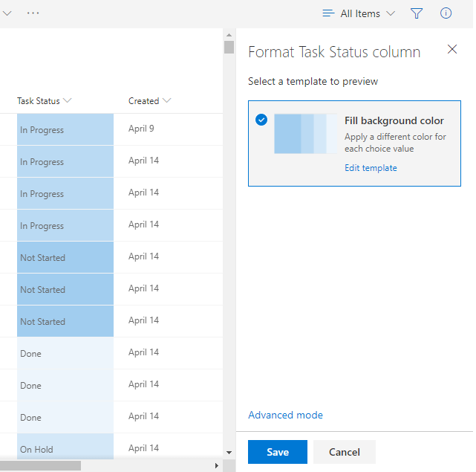This screenshot has width=476, height=472.
Task: Click the April 9 created date
Action: point(141,129)
